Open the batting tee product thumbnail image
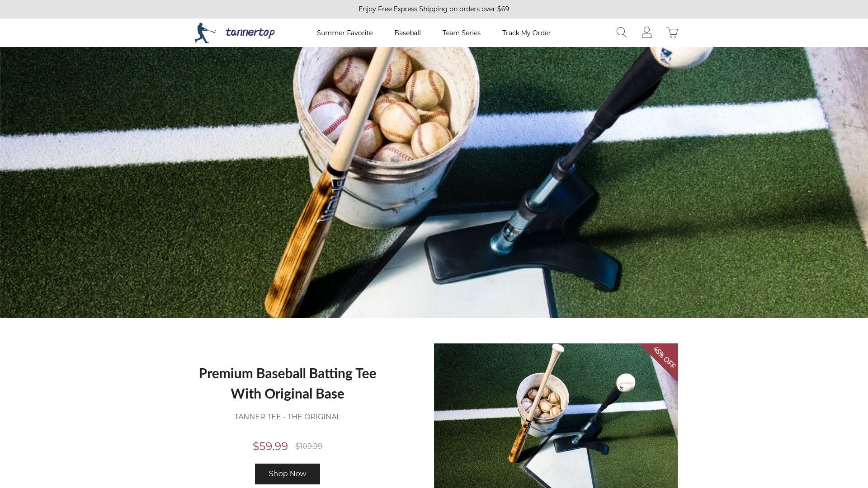868x488 pixels. coord(556,416)
